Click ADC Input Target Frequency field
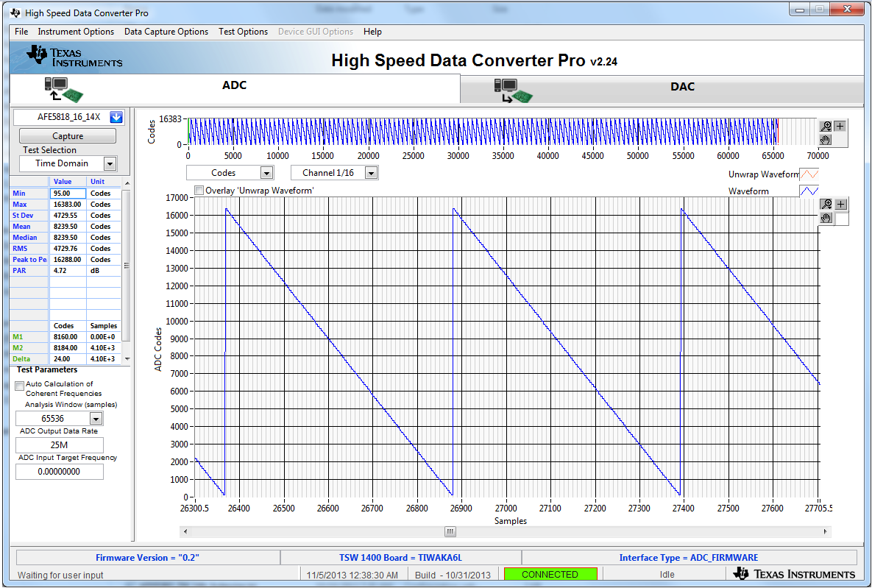The height and width of the screenshot is (588, 872). pos(60,472)
